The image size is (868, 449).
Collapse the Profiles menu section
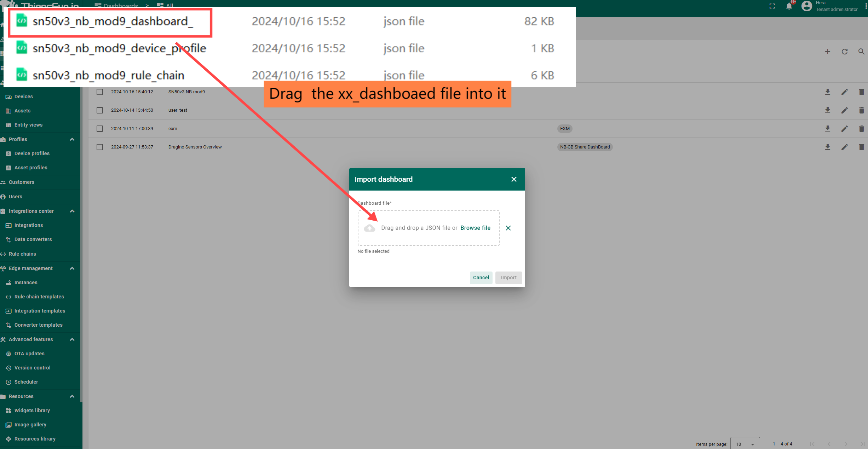pyautogui.click(x=72, y=139)
